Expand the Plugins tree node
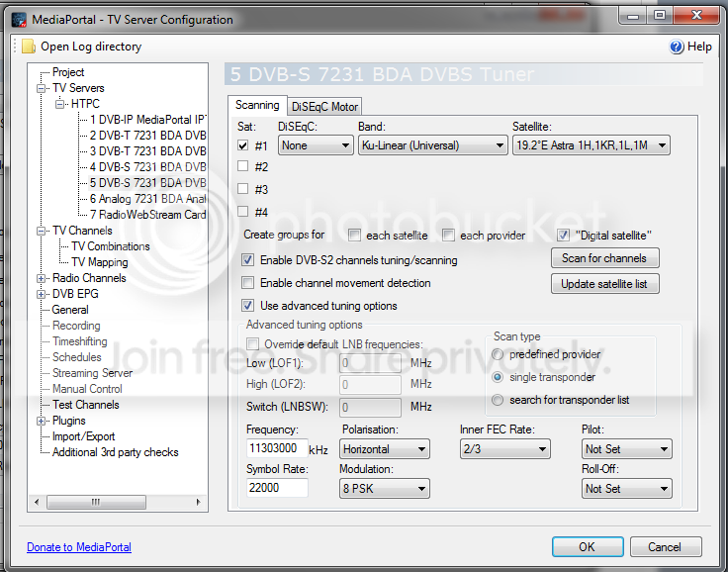The width and height of the screenshot is (728, 572). [x=41, y=421]
